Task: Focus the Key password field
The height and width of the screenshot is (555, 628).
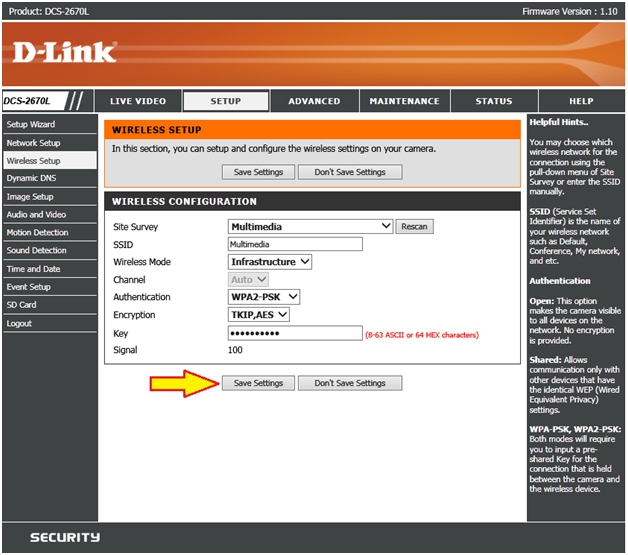Action: [x=295, y=333]
